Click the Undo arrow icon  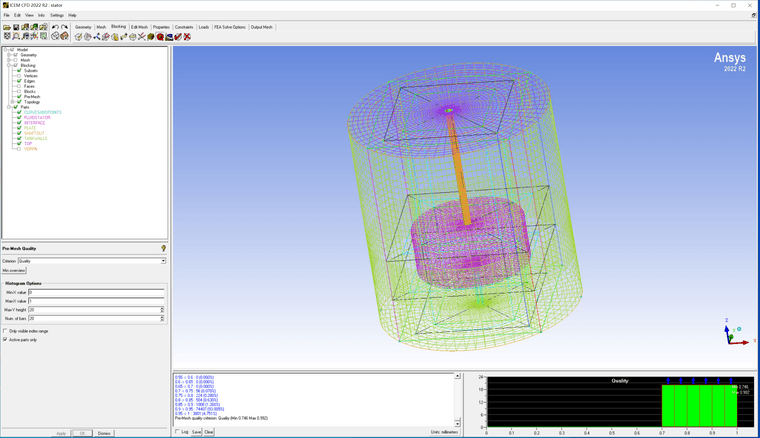55,27
